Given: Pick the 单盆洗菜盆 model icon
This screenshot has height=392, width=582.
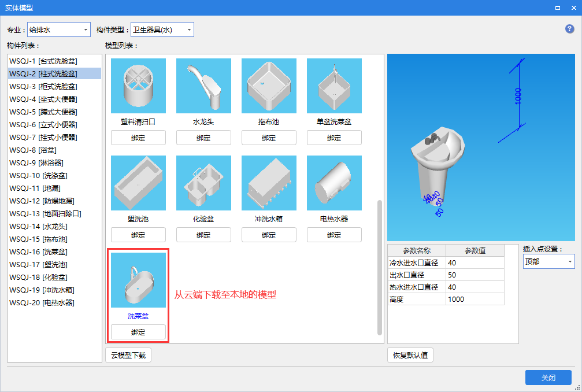Looking at the screenshot, I should [334, 86].
